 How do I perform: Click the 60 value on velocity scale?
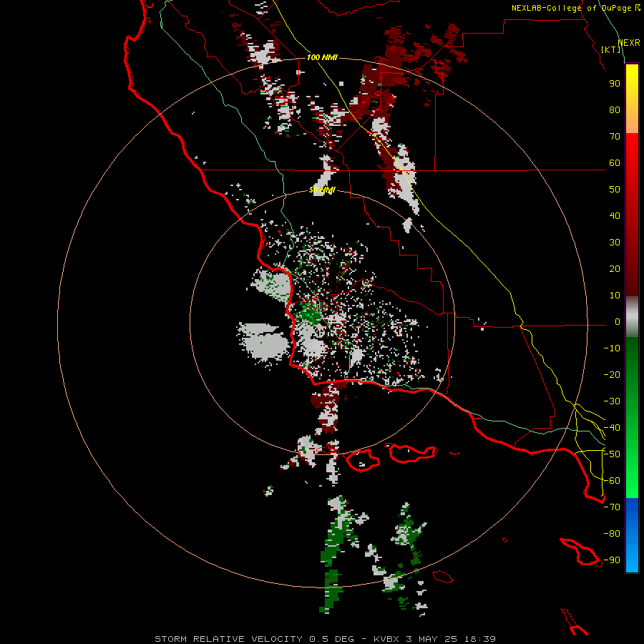pos(615,163)
